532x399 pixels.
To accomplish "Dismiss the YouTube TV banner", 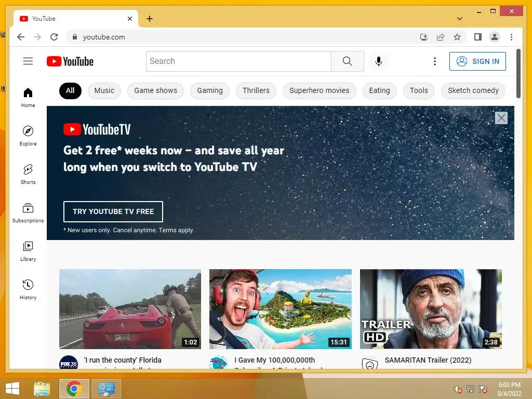I will pyautogui.click(x=501, y=118).
